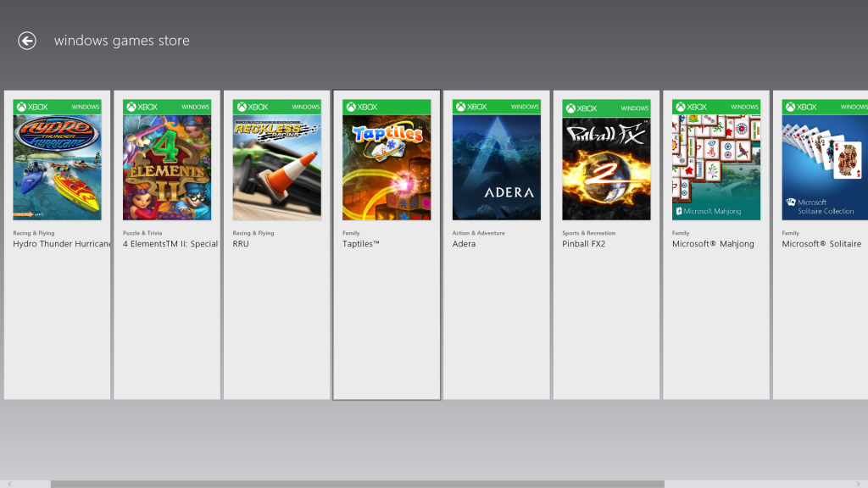Open the Taptiles game tile
868x488 pixels.
coord(386,161)
